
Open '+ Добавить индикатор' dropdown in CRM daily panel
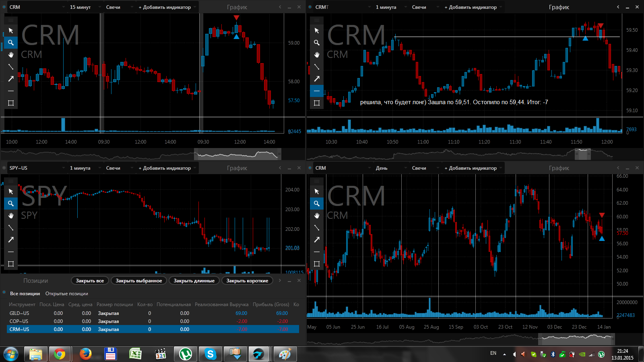click(473, 168)
